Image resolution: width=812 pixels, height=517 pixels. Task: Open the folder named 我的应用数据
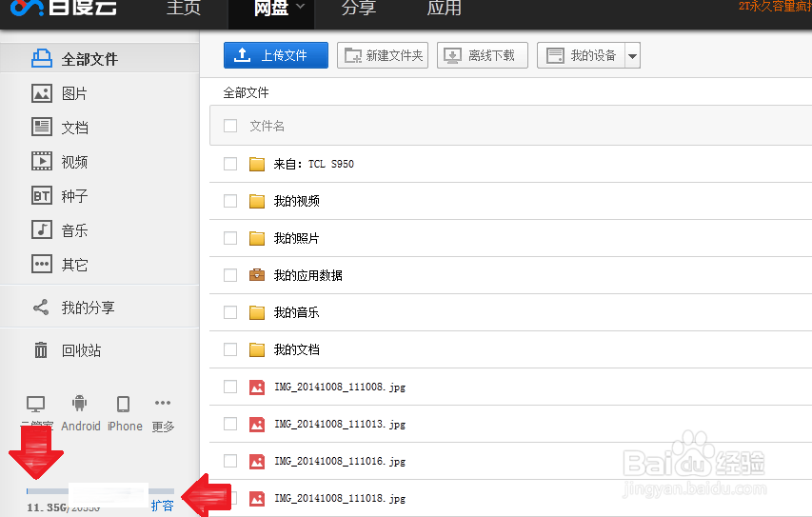[x=308, y=275]
